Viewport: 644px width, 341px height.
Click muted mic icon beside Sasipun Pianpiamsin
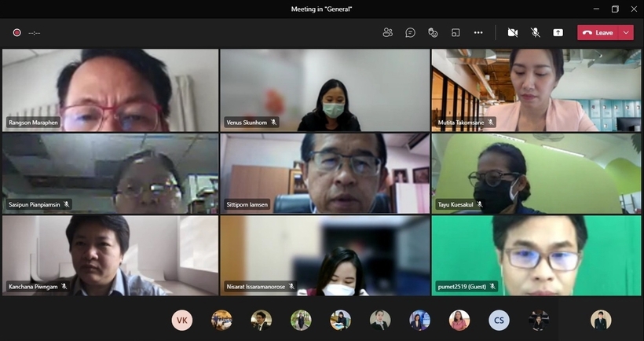coord(66,204)
